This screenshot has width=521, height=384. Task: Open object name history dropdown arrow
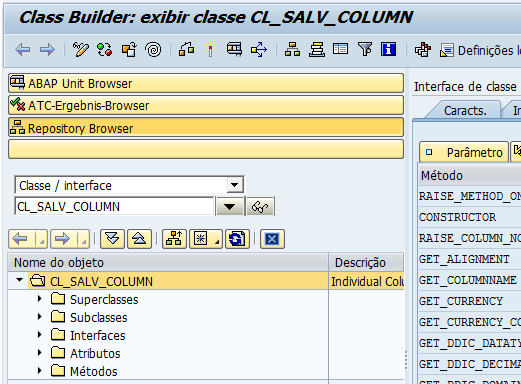[x=229, y=207]
